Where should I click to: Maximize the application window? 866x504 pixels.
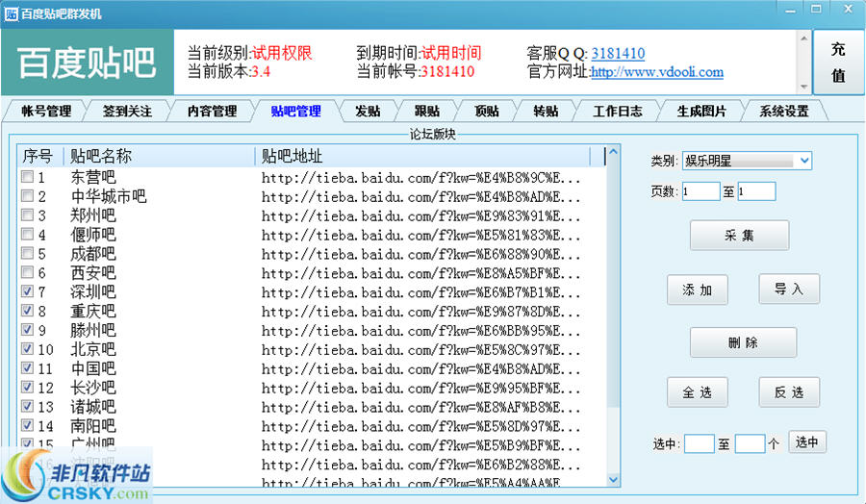[816, 9]
